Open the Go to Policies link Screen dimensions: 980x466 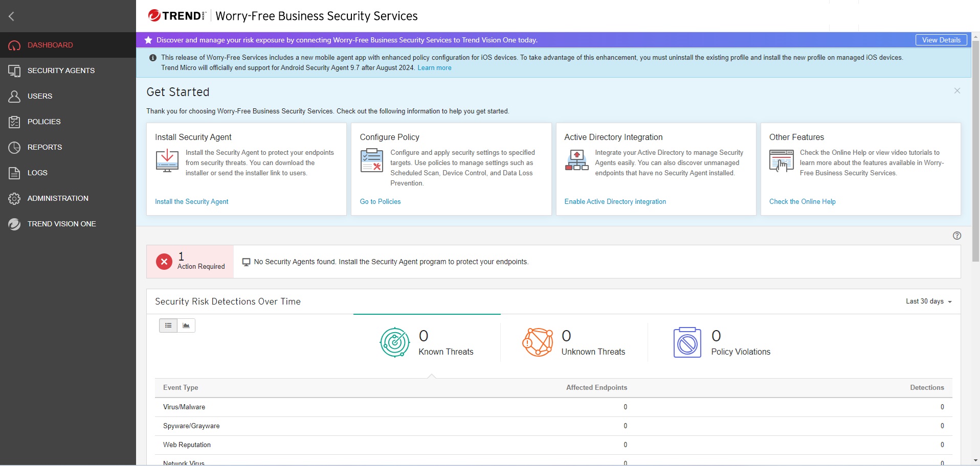tap(380, 202)
